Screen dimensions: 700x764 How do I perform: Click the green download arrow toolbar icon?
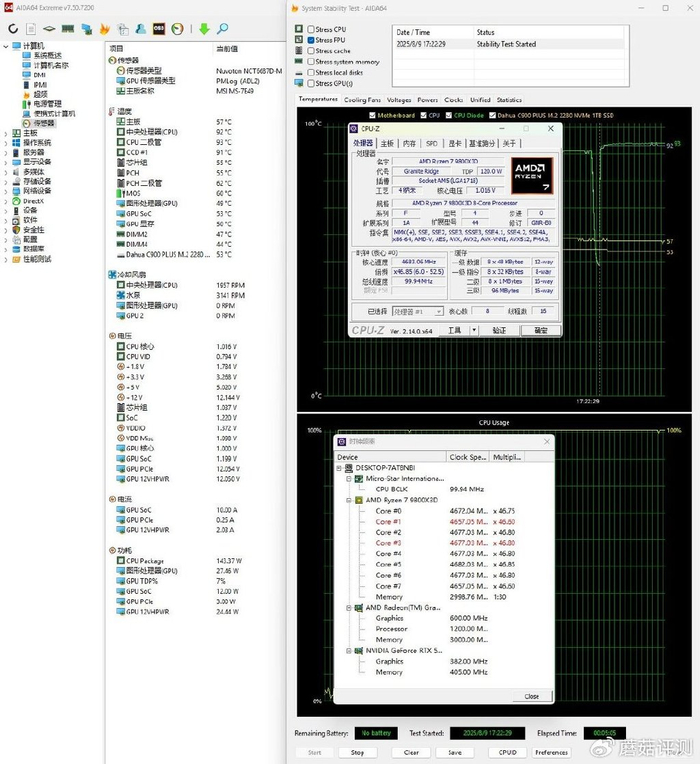tap(204, 29)
